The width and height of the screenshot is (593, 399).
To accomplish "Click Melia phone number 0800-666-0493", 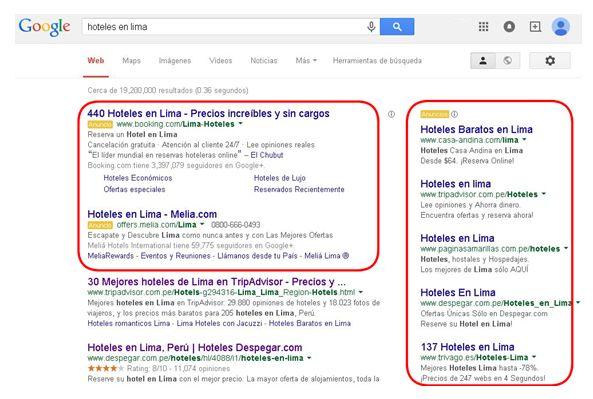I will point(236,225).
